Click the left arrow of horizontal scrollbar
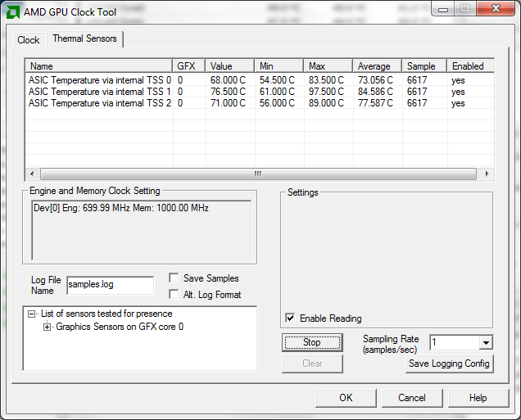Image resolution: width=521 pixels, height=420 pixels. pos(32,174)
